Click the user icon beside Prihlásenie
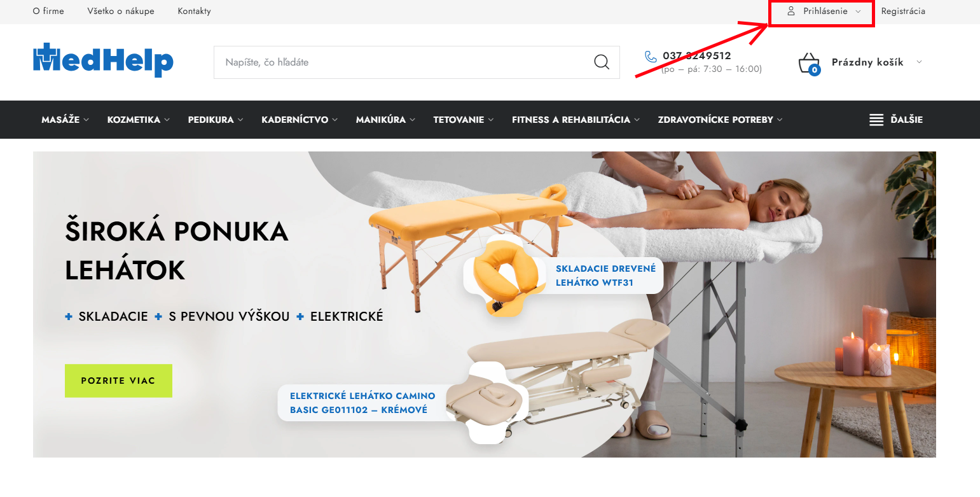Screen dimensions: 980x497 tap(791, 11)
